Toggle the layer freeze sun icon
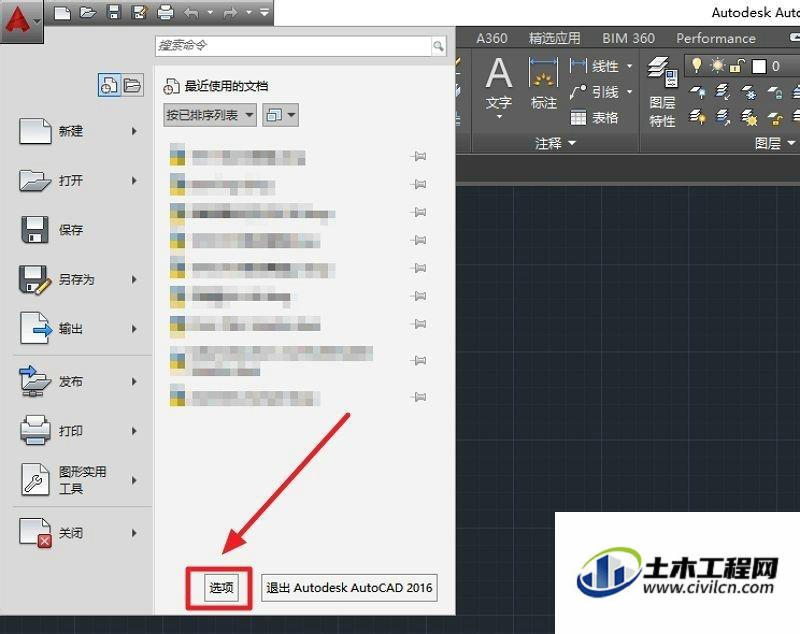The image size is (800, 634). coord(717,65)
